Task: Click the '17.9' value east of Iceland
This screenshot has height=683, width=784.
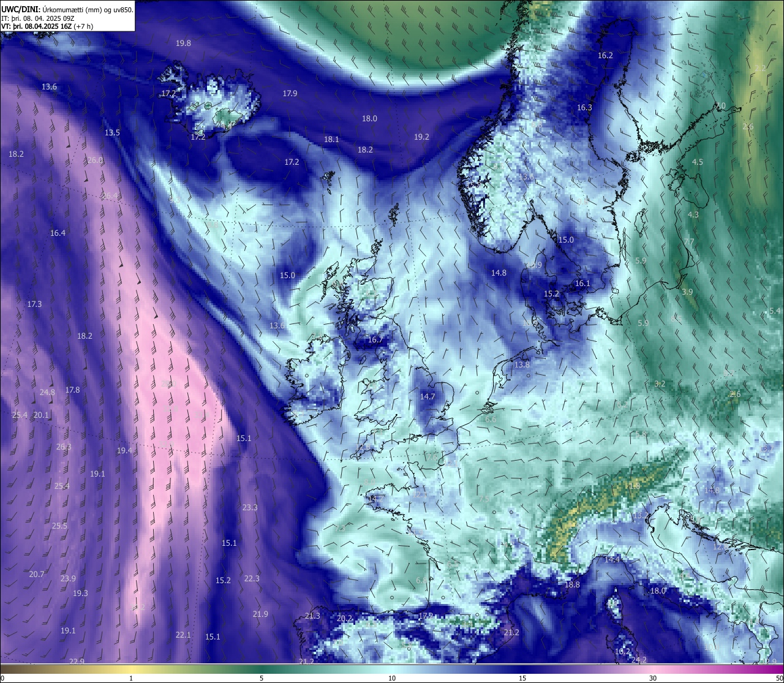Action: tap(290, 93)
